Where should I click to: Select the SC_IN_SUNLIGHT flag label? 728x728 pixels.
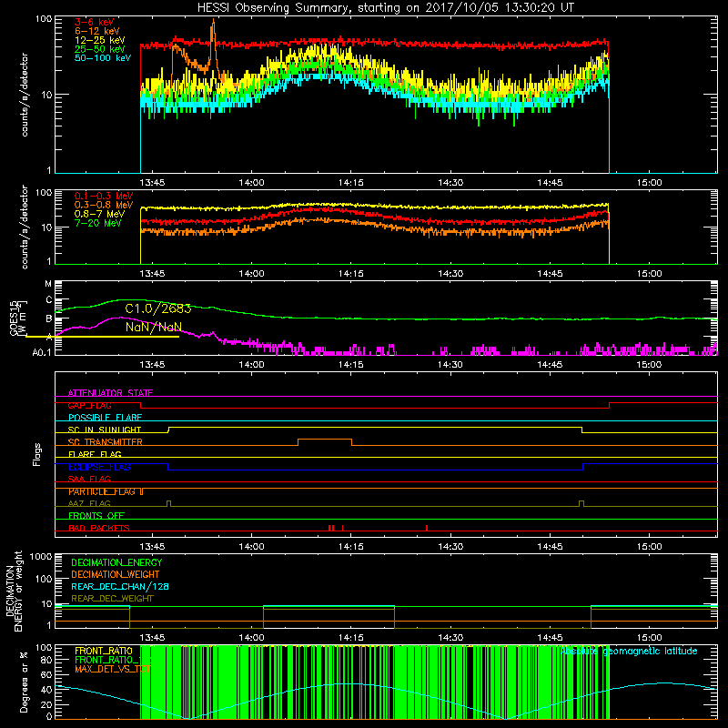(x=105, y=430)
